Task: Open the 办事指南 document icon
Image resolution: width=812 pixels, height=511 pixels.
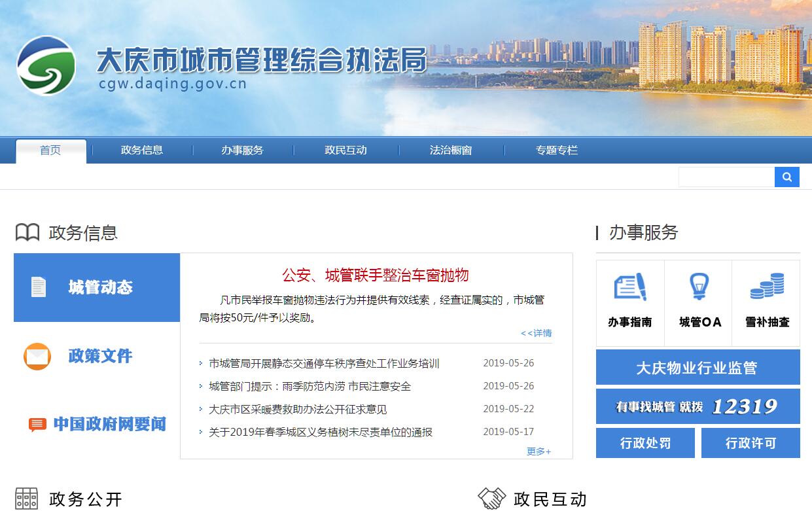Action: tap(629, 287)
